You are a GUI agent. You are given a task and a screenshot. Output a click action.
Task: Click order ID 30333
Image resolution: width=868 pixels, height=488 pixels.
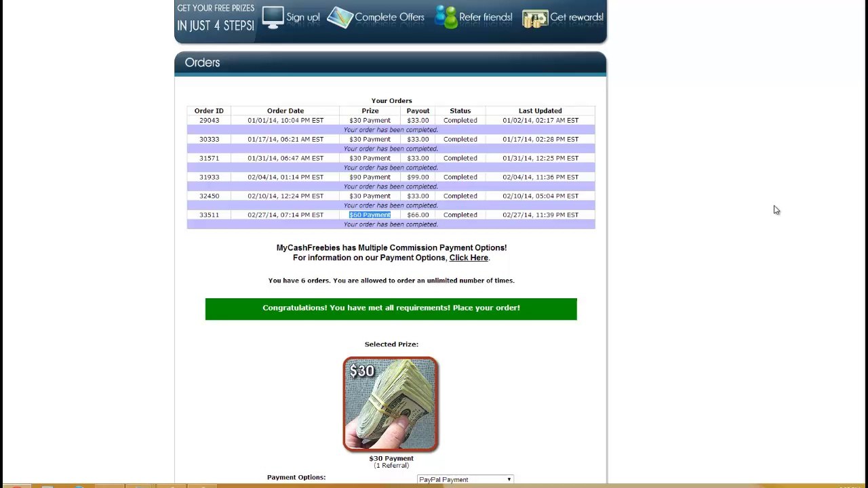point(209,139)
